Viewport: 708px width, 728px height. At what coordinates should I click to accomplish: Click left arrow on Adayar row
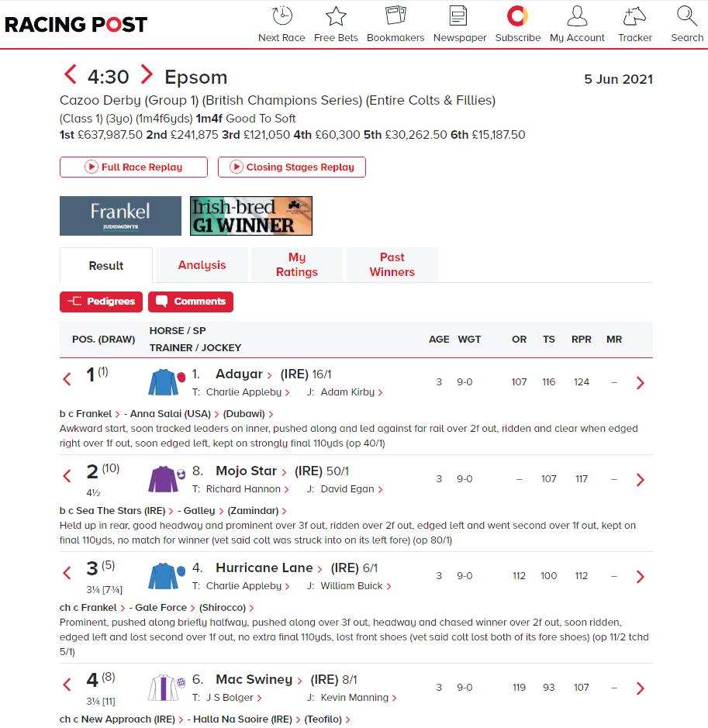(x=67, y=379)
